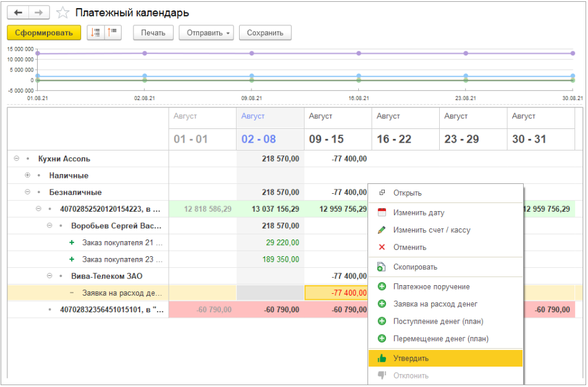This screenshot has width=588, height=387.
Task: Select Утвердить in the context menu
Action: [x=411, y=359]
